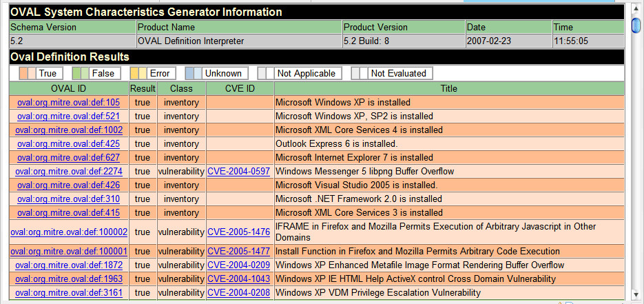Open link oval:org.mitre.oval:def:100001
Screen dimensions: 644x304
click(69, 251)
